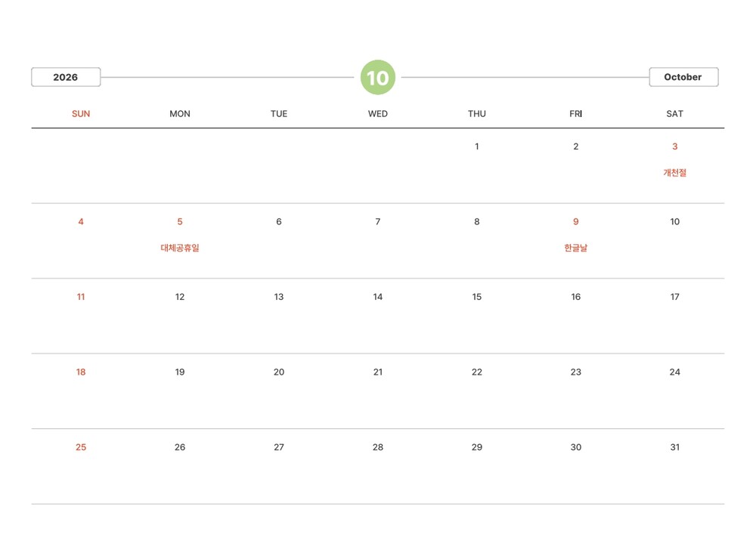Select the SAT column header
The width and height of the screenshot is (756, 534).
(x=674, y=114)
